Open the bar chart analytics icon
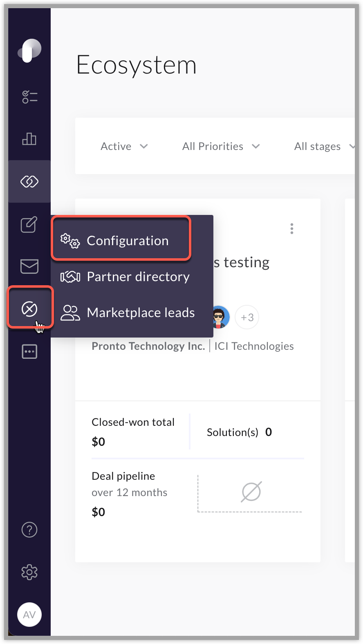This screenshot has width=363, height=644. 29,139
